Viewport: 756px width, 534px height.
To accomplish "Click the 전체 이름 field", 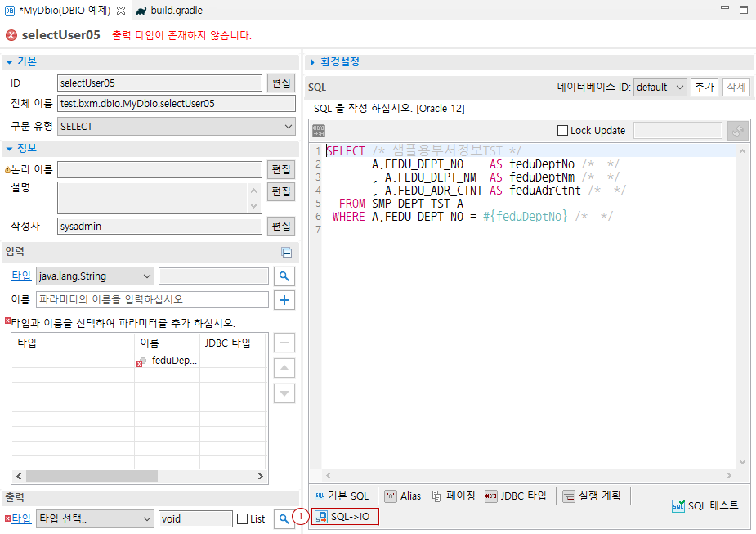I will (x=177, y=104).
